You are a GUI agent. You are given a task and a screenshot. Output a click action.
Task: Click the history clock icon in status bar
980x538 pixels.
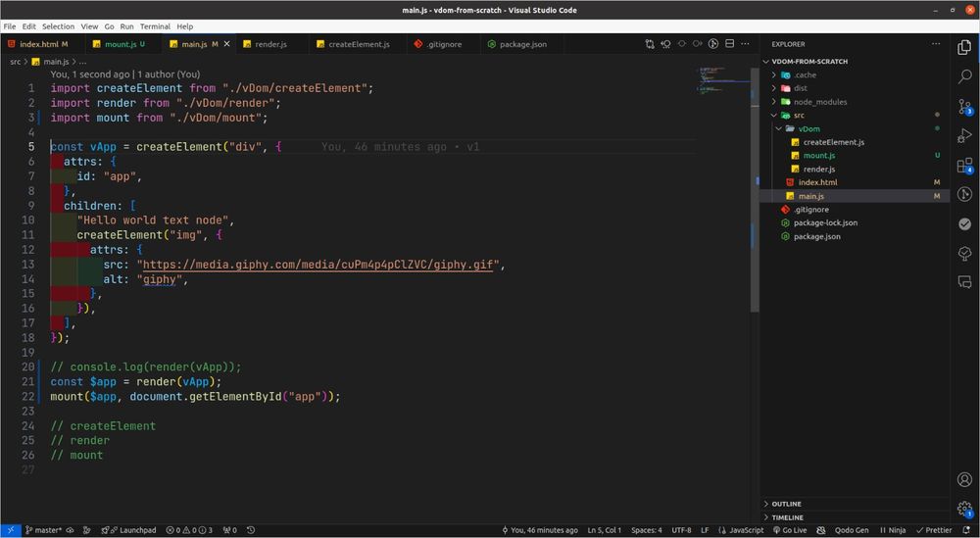pyautogui.click(x=251, y=530)
